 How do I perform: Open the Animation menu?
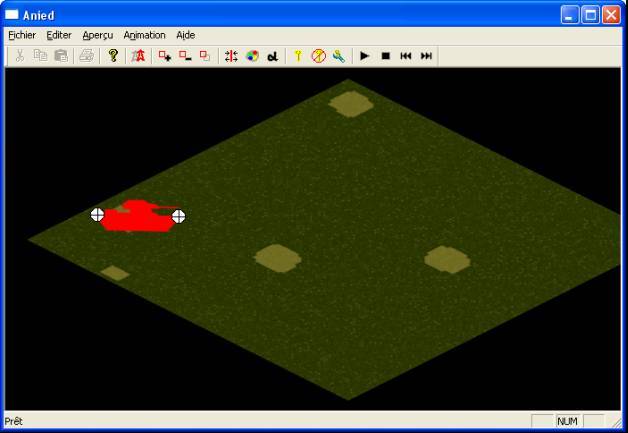(x=144, y=35)
